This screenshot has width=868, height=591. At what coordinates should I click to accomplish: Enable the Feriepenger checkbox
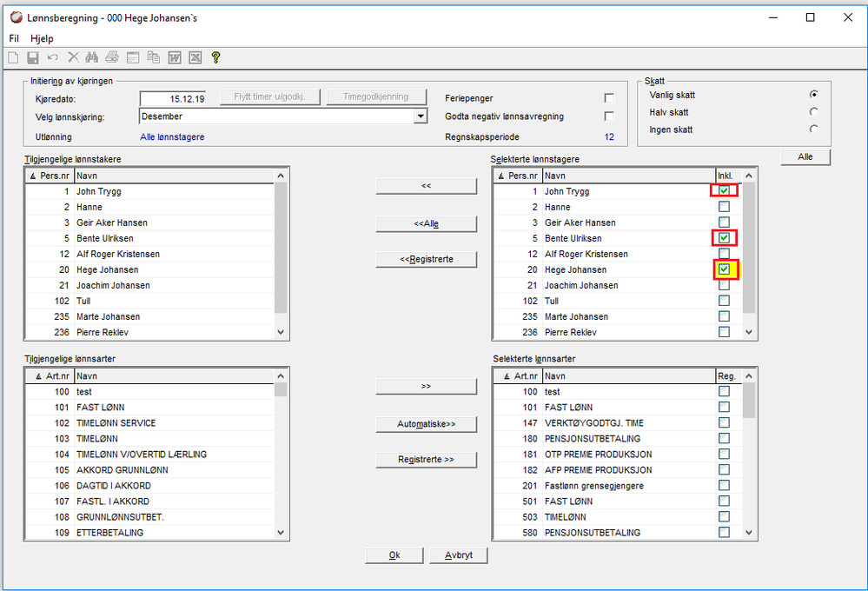[609, 98]
